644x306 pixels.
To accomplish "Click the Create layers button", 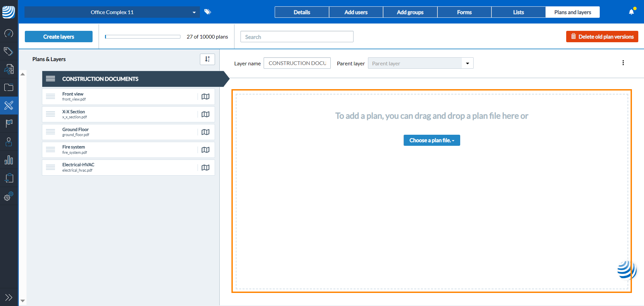I will (59, 37).
